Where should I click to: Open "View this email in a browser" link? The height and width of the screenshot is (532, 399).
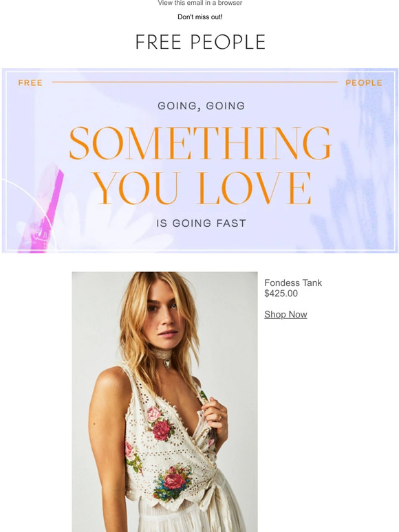click(x=199, y=3)
